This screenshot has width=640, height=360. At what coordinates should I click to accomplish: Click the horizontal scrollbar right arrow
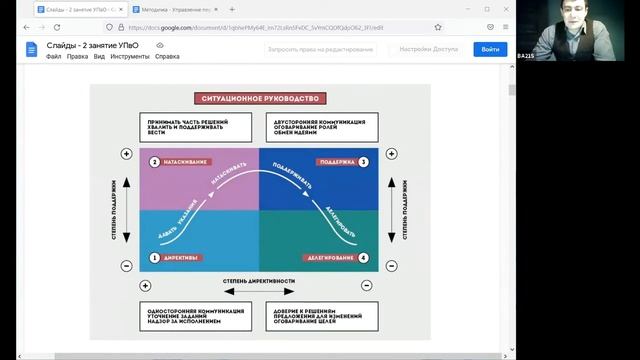coord(505,356)
